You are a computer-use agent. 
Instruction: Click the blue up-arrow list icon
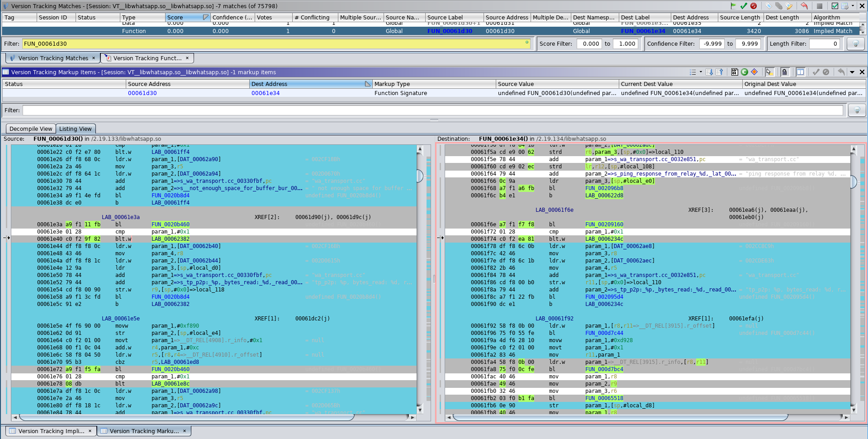(720, 72)
